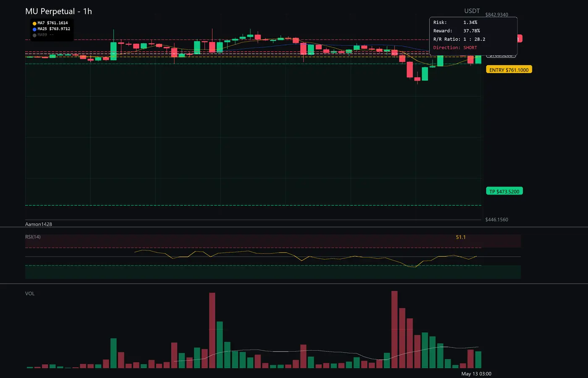
Task: Click the Direction: SHORT row
Action: [455, 47]
